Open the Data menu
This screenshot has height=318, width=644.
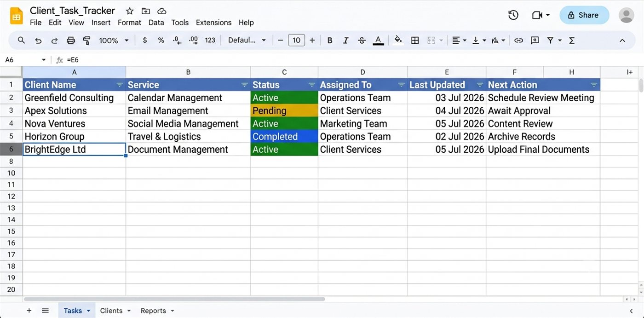pyautogui.click(x=156, y=23)
